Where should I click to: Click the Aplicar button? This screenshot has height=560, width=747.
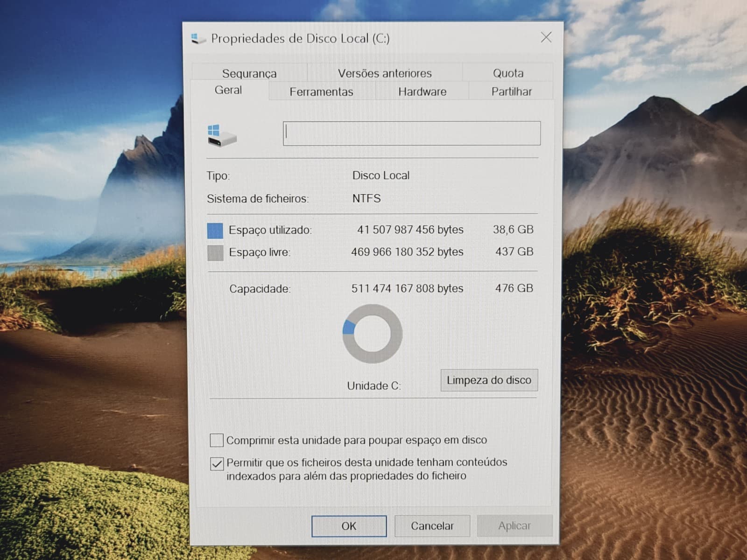[514, 526]
